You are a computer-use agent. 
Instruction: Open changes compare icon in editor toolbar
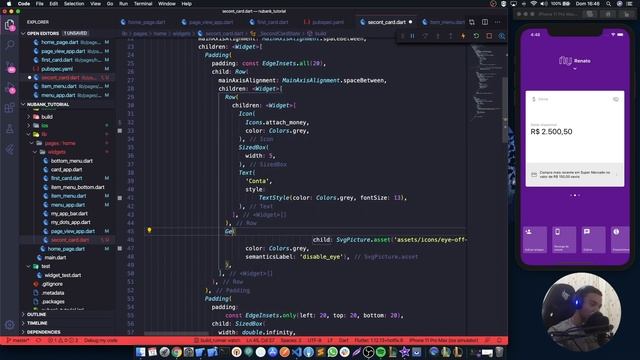pyautogui.click(x=472, y=22)
